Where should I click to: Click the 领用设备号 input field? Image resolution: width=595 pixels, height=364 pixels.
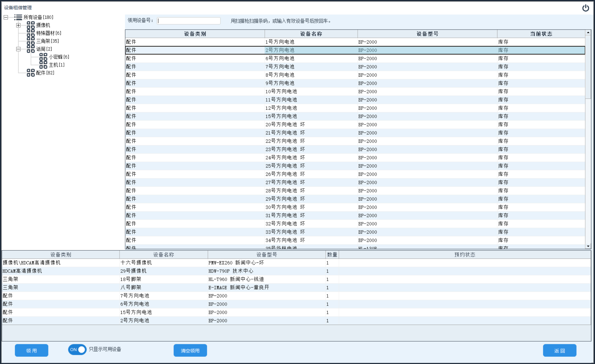click(x=189, y=21)
